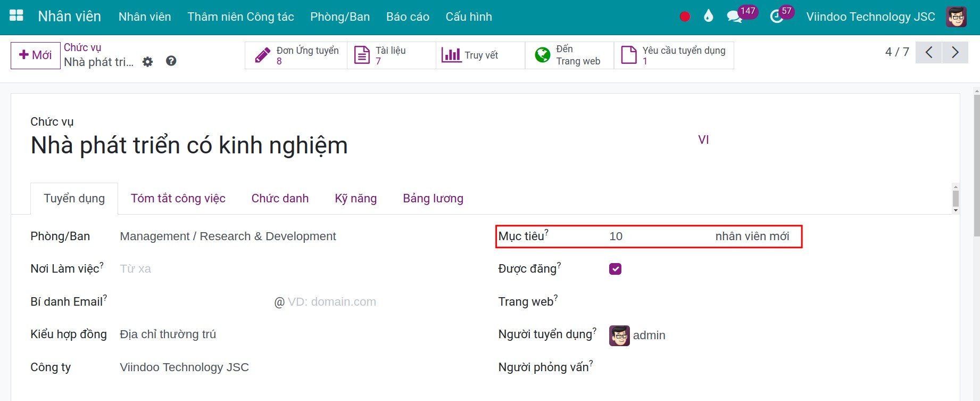The width and height of the screenshot is (980, 401).
Task: Click the job title Nhà phát triển có kinh nghiệm
Action: [189, 145]
